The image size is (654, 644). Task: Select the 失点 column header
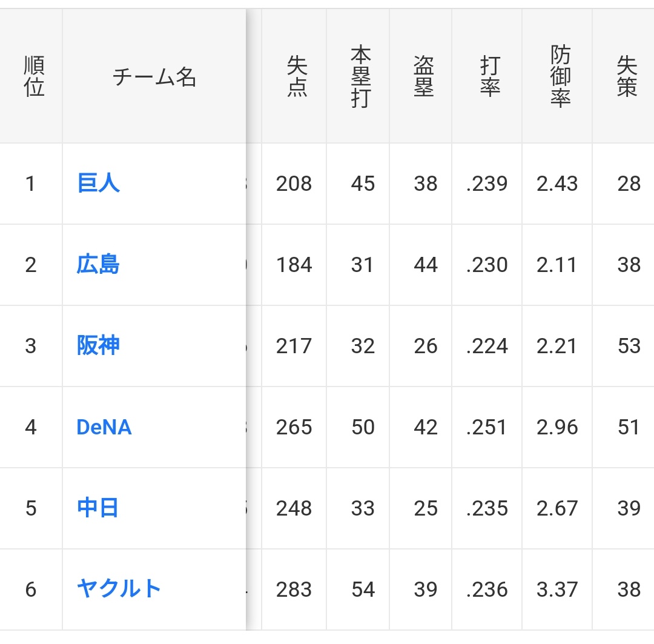pos(297,76)
